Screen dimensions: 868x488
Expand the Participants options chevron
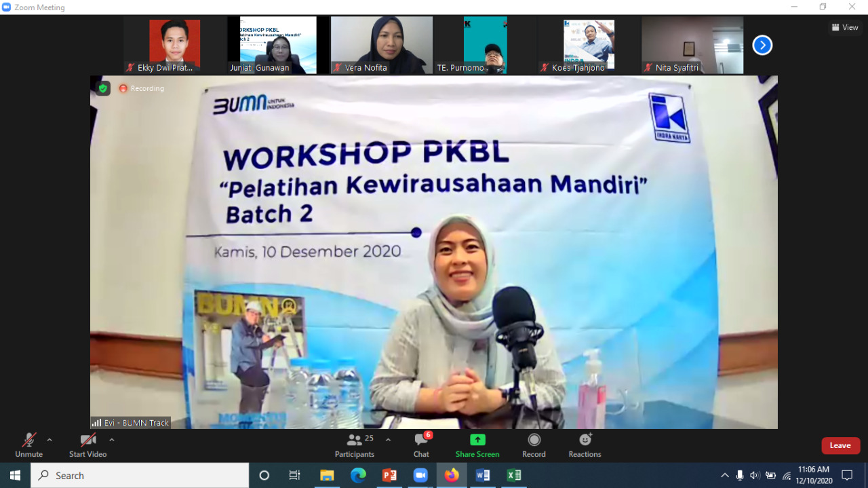(x=387, y=440)
